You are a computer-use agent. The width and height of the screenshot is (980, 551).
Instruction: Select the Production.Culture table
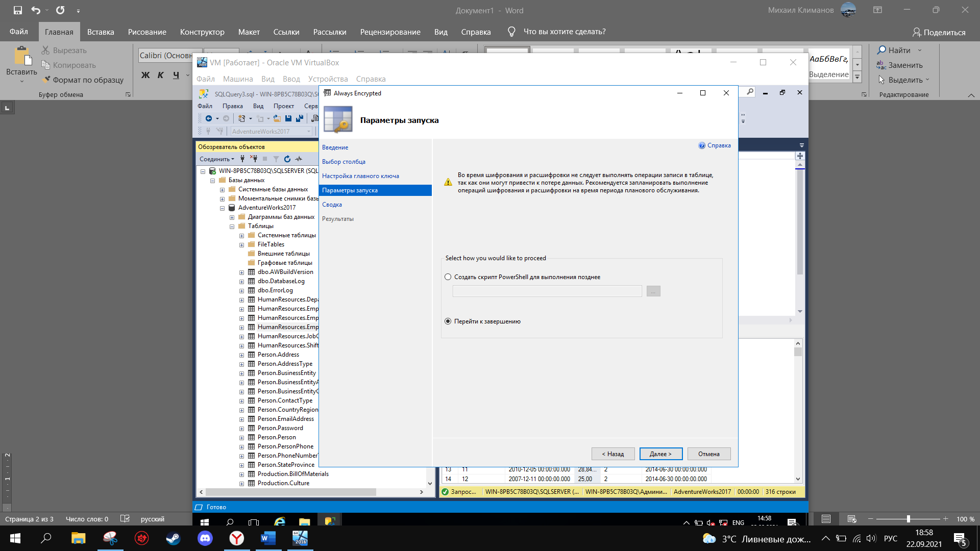[283, 483]
